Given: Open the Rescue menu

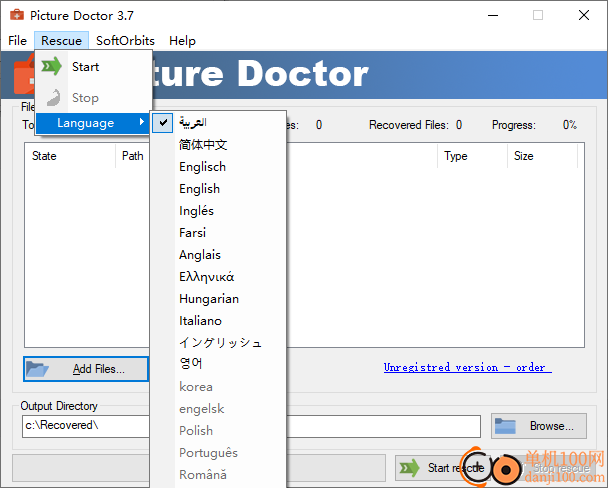Looking at the screenshot, I should pyautogui.click(x=61, y=41).
